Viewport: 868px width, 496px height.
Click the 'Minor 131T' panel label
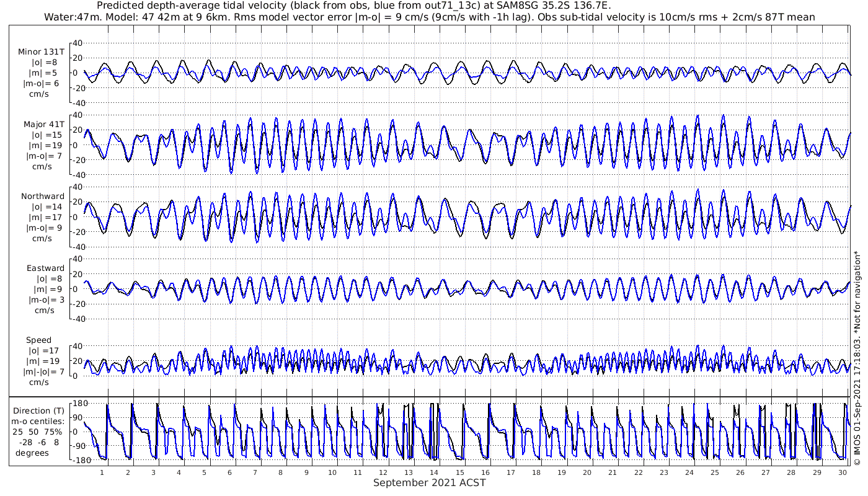point(42,51)
